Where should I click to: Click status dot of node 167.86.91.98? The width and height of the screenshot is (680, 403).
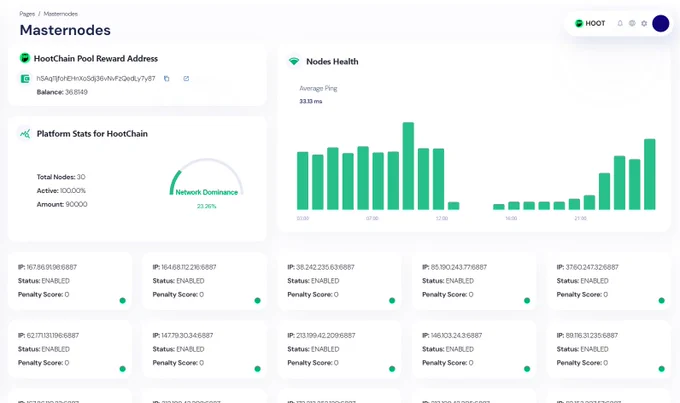[123, 301]
